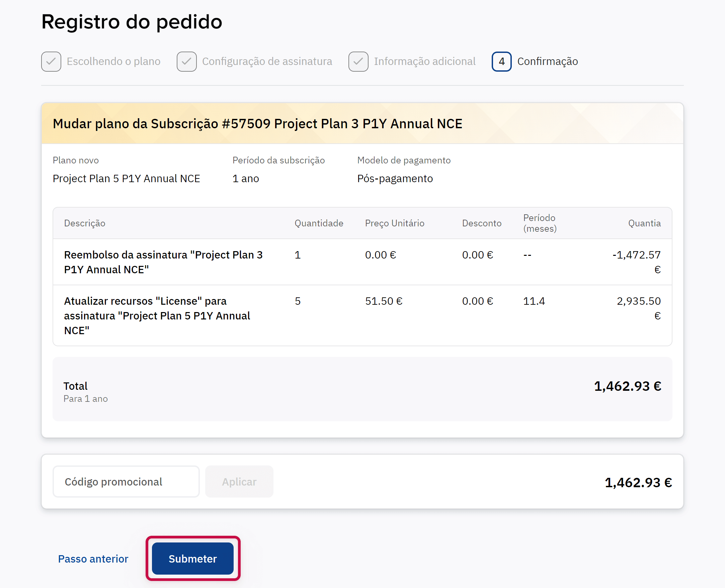This screenshot has height=588, width=725.
Task: Click the Configuração de assinatura checkmark icon
Action: pyautogui.click(x=186, y=61)
